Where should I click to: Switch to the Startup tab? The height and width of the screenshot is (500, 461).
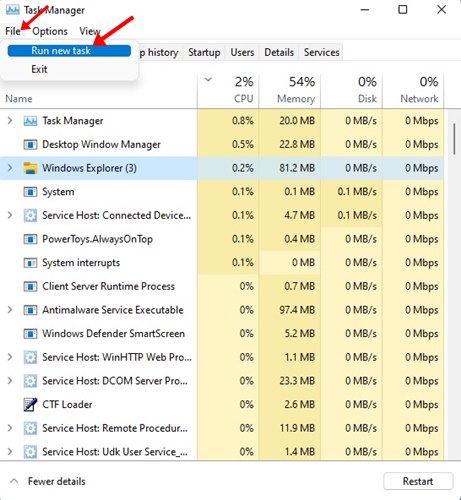pyautogui.click(x=204, y=52)
